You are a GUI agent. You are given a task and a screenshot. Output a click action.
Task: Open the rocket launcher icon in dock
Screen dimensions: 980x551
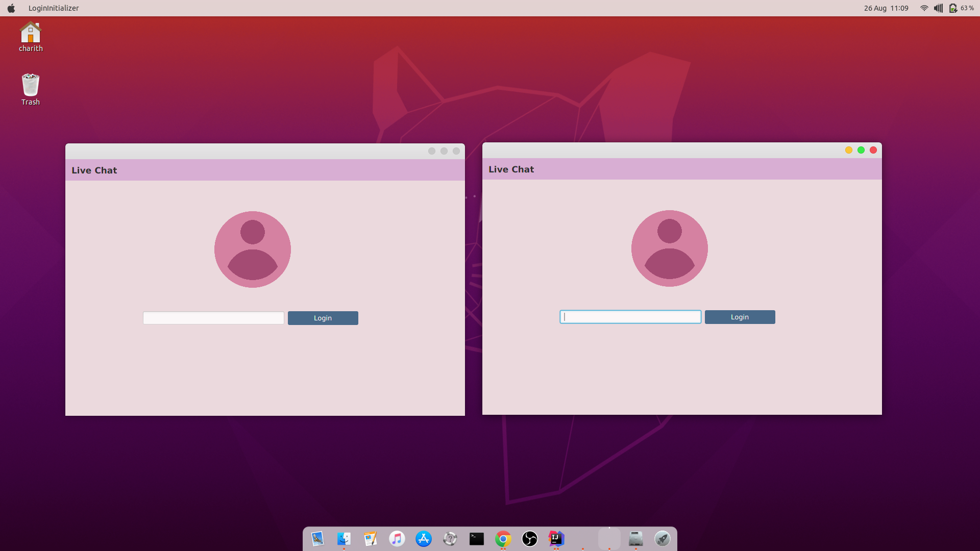click(x=662, y=539)
